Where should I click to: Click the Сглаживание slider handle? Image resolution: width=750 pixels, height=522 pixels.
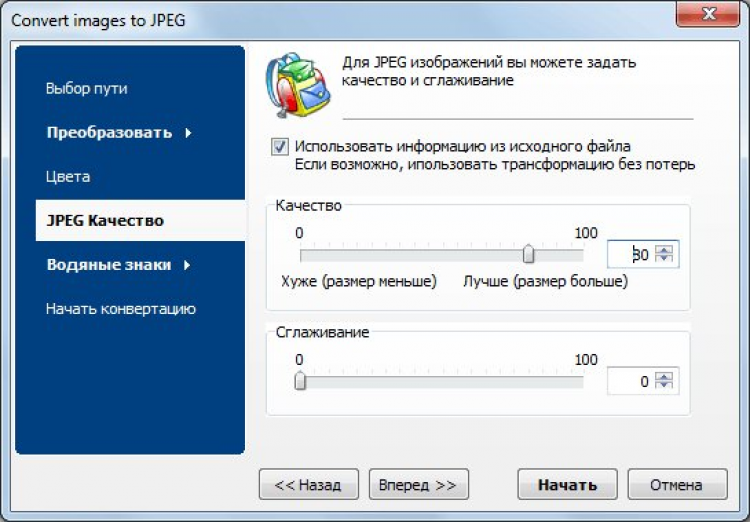pyautogui.click(x=300, y=381)
